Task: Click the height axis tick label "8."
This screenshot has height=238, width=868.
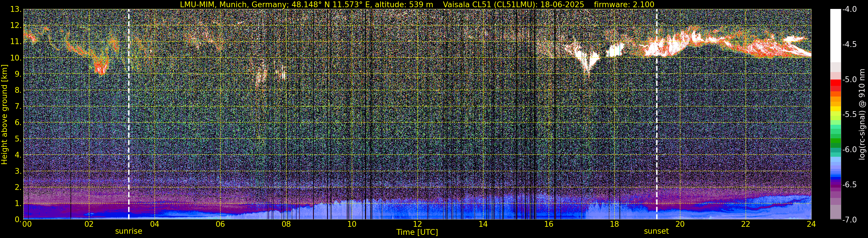Action: (x=18, y=90)
